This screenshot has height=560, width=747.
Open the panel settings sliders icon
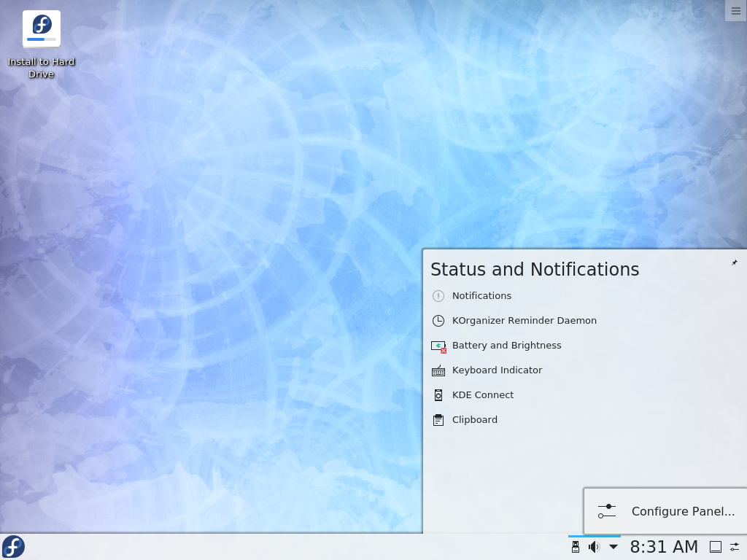735,547
